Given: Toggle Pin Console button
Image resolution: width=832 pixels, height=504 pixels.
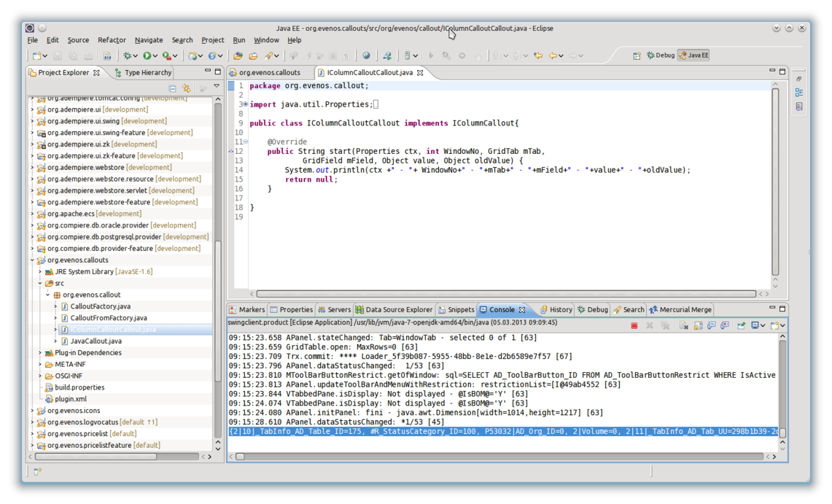Looking at the screenshot, I should [741, 325].
